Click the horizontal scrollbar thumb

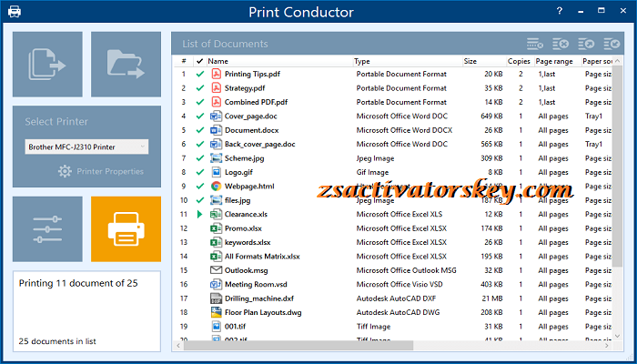click(298, 346)
